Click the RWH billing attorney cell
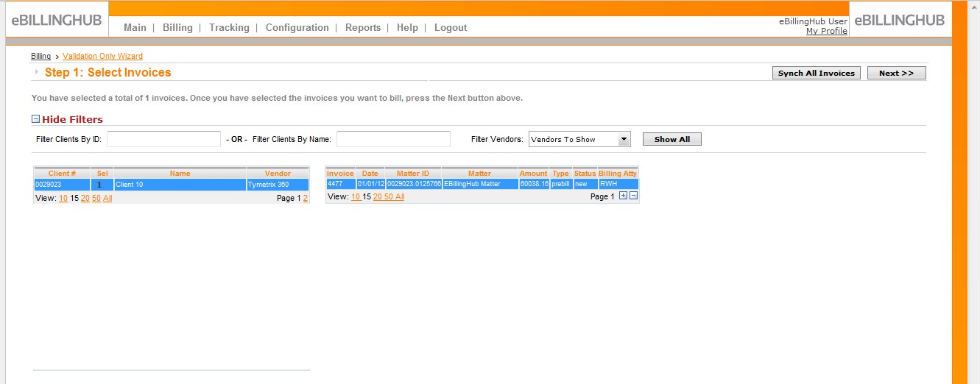Image resolution: width=980 pixels, height=384 pixels. pos(618,184)
